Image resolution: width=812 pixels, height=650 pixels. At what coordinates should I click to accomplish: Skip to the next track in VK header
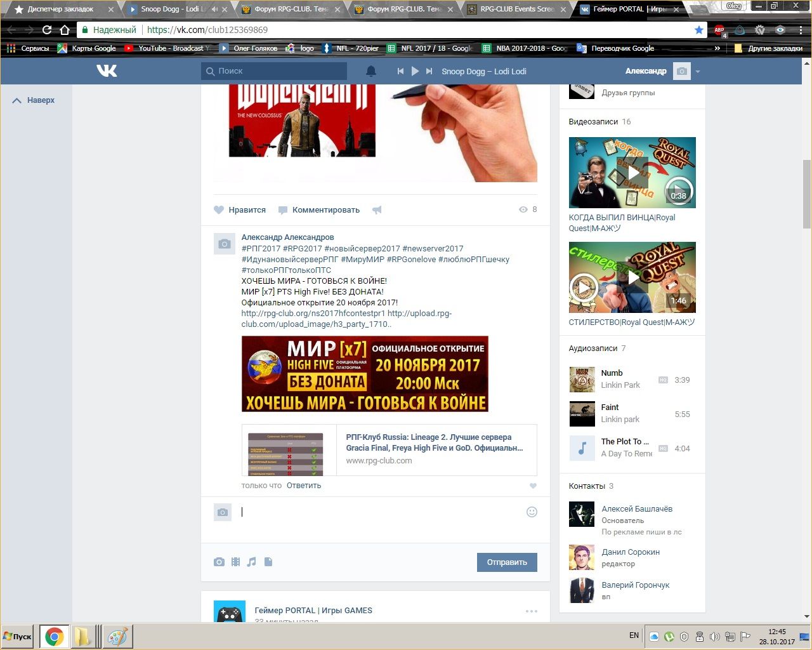click(429, 71)
